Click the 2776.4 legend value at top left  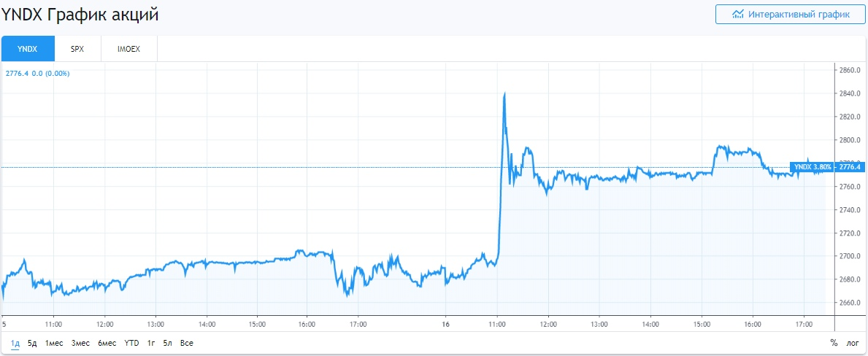[x=16, y=73]
